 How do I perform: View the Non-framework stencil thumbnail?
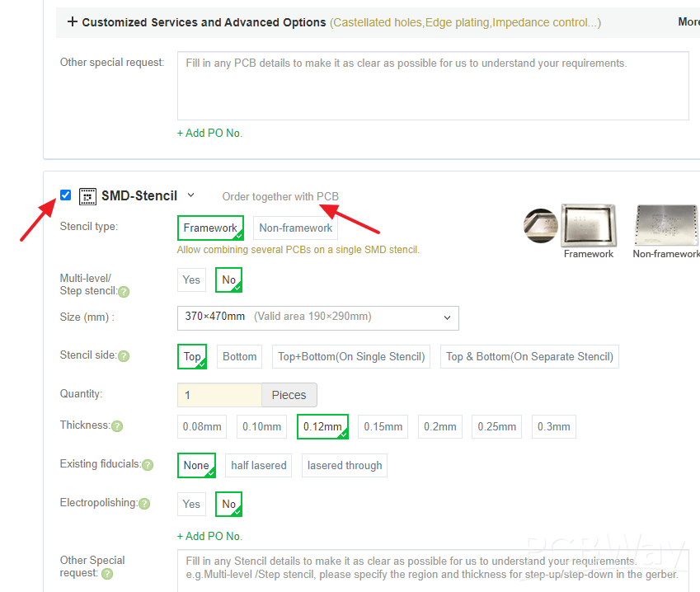coord(666,226)
